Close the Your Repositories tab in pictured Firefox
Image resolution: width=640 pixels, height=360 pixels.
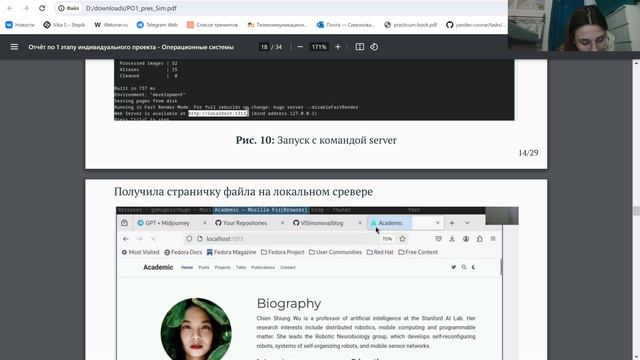coord(282,223)
